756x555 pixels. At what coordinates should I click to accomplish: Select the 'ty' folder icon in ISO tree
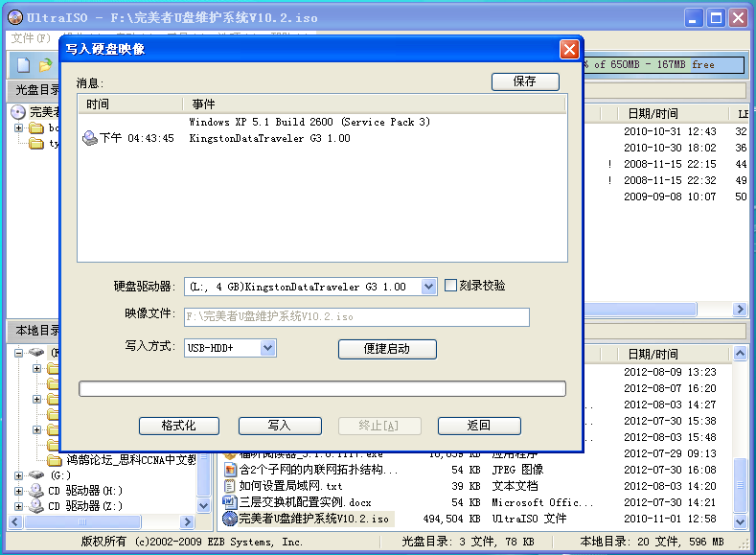point(36,143)
